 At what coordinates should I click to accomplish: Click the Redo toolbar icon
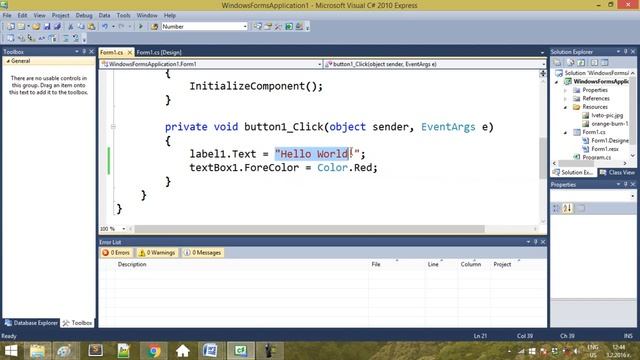pyautogui.click(x=121, y=27)
